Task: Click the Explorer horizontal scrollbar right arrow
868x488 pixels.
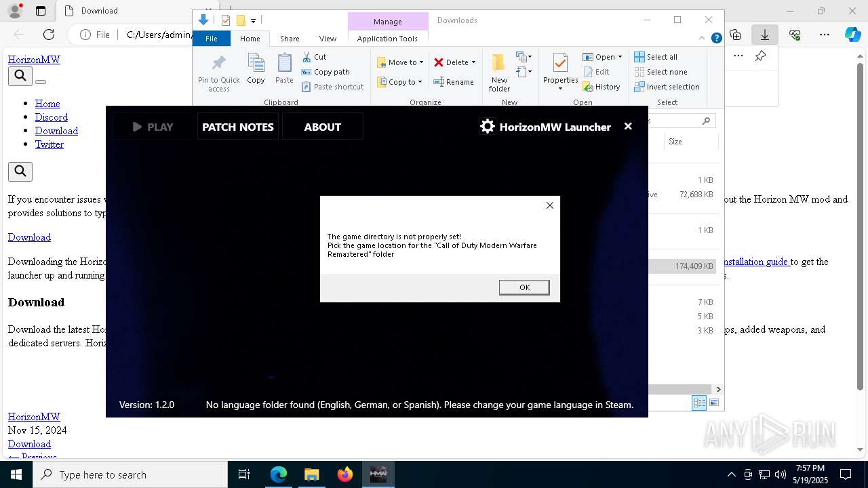Action: (x=718, y=390)
